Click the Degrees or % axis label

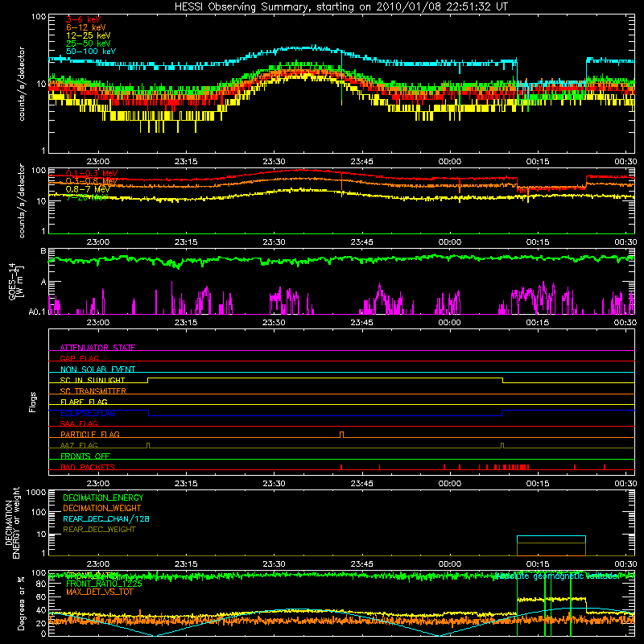point(21,603)
